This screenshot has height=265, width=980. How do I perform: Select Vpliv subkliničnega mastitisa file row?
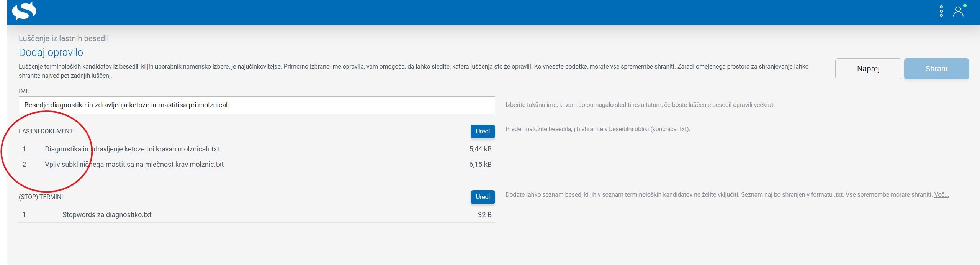[257, 165]
